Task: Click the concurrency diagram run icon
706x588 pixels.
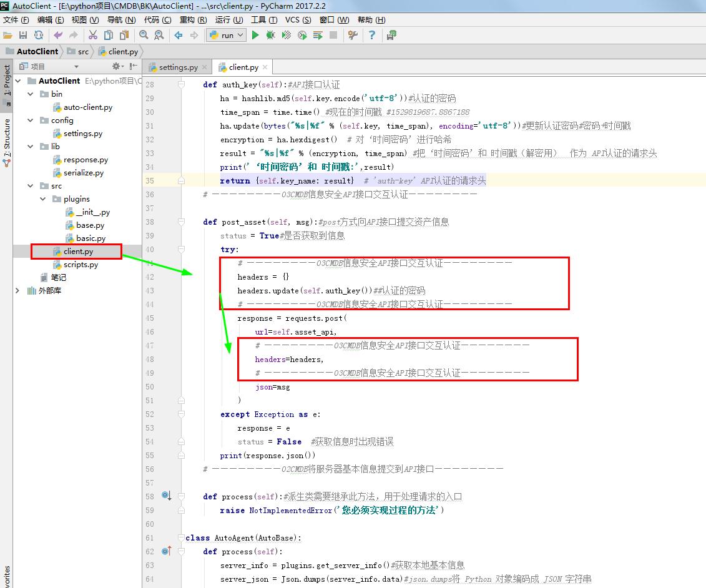Action: click(318, 35)
